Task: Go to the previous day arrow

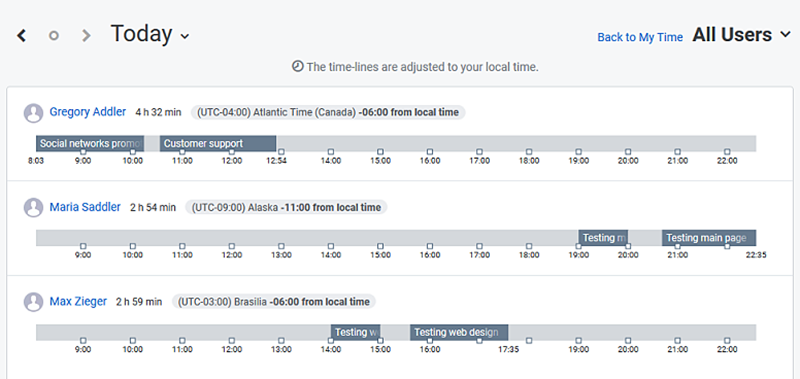Action: (21, 35)
